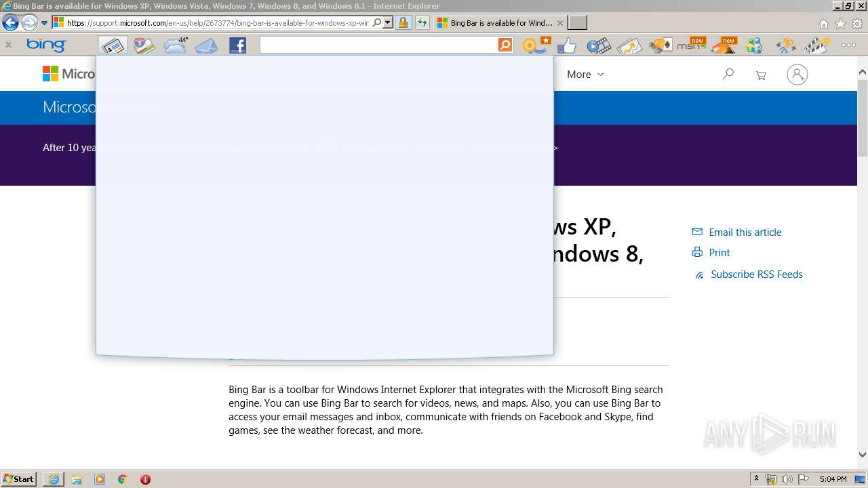Click the Microsoft logo
868x488 pixels.
pyautogui.click(x=68, y=74)
